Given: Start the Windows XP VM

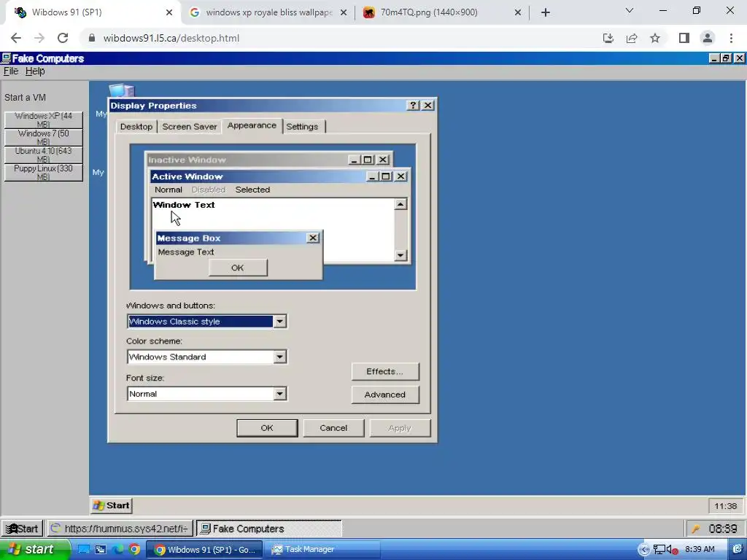Looking at the screenshot, I should pyautogui.click(x=43, y=120).
